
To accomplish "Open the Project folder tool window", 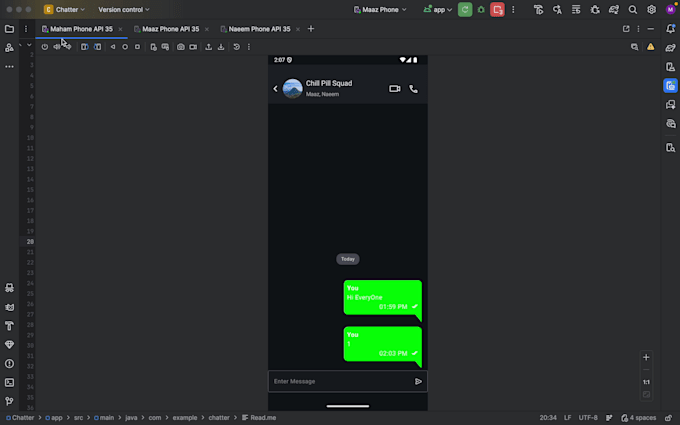I will tap(9, 29).
